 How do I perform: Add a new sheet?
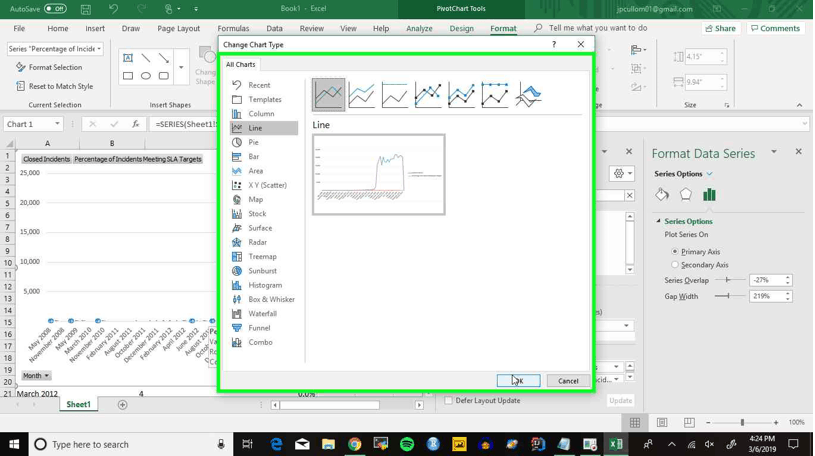coord(123,405)
